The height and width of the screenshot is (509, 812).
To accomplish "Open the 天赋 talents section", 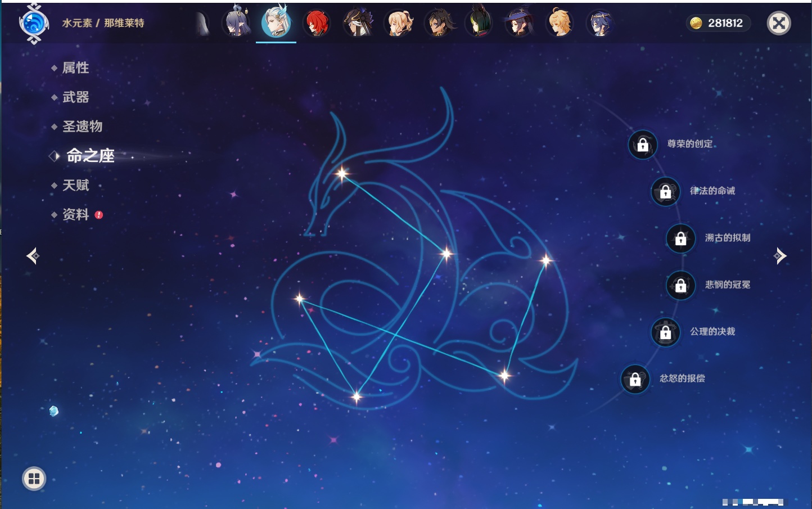I will [x=75, y=185].
